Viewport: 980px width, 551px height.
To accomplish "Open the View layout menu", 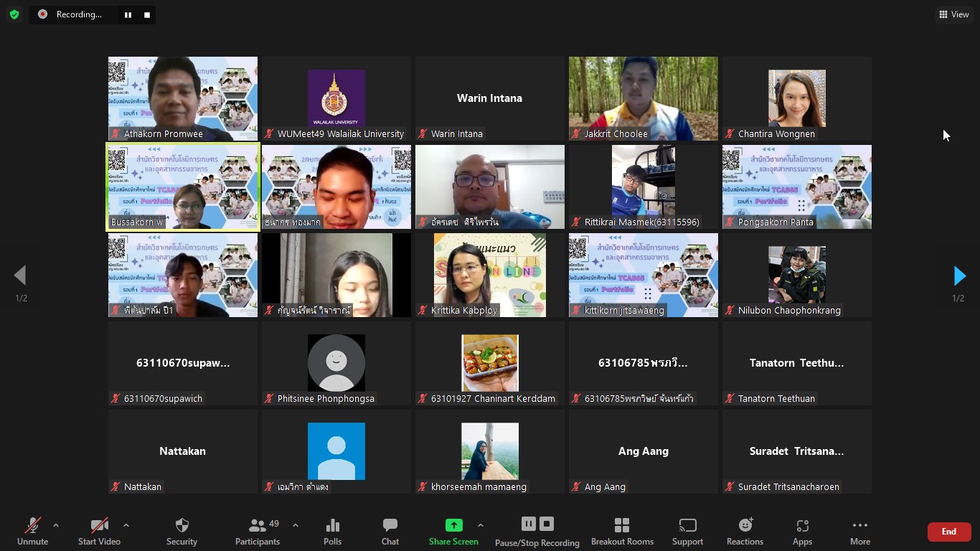I will [x=954, y=14].
